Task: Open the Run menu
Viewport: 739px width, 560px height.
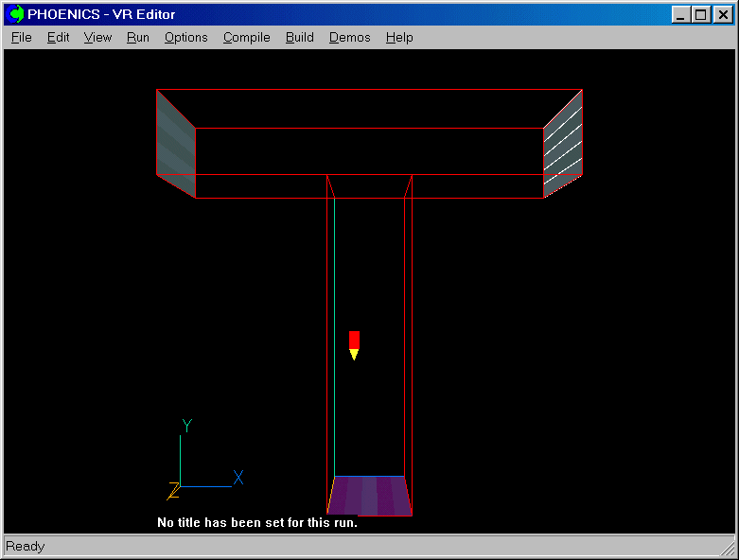Action: [138, 38]
